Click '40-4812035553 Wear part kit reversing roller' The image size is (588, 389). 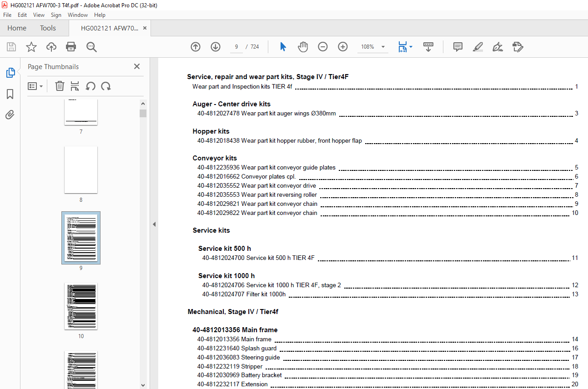257,195
